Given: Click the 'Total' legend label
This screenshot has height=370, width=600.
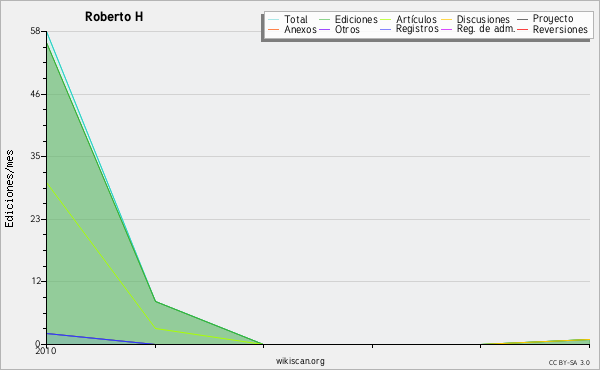Looking at the screenshot, I should [x=296, y=19].
